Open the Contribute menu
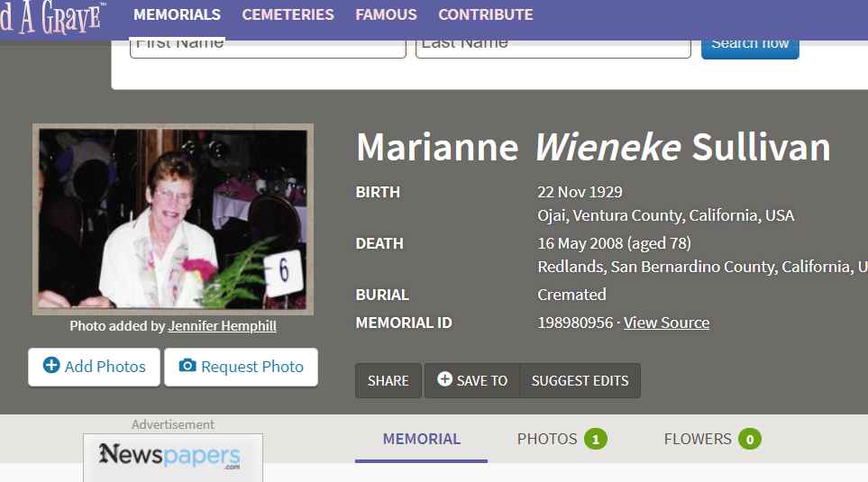 tap(486, 14)
